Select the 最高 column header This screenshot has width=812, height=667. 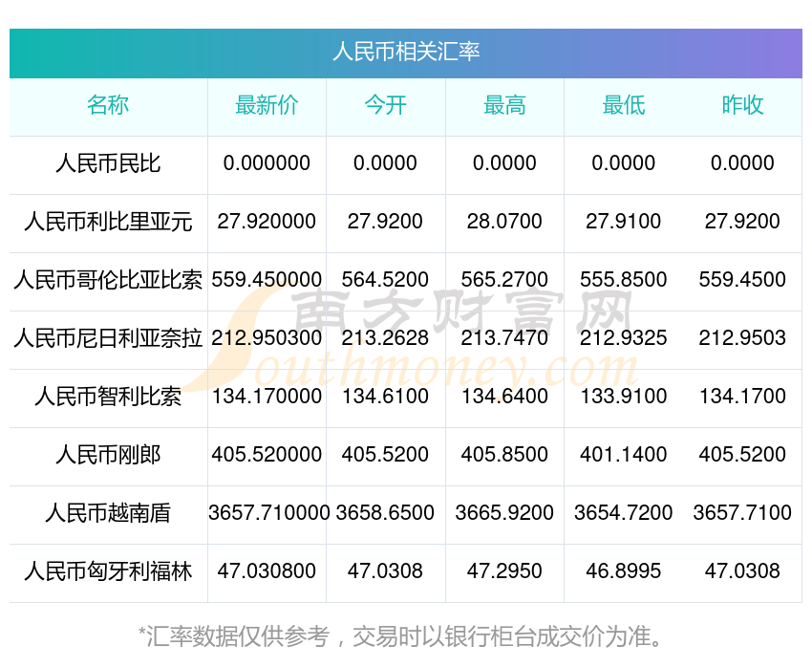tap(504, 105)
